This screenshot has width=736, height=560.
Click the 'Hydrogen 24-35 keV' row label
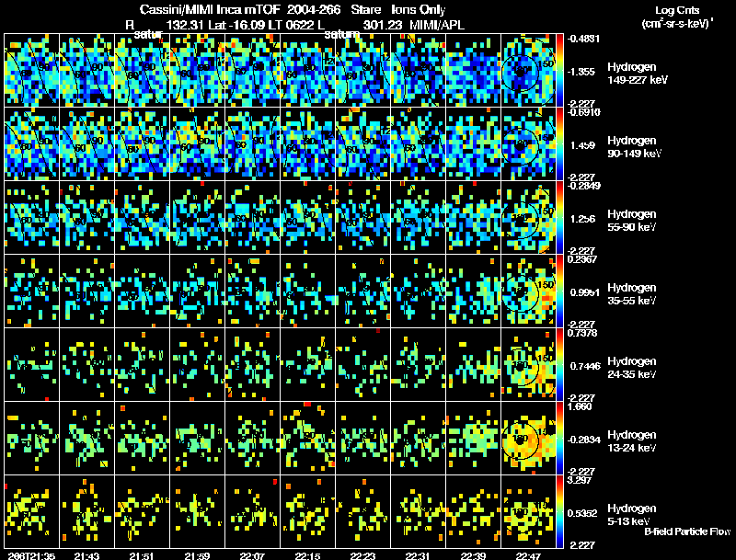pyautogui.click(x=632, y=368)
